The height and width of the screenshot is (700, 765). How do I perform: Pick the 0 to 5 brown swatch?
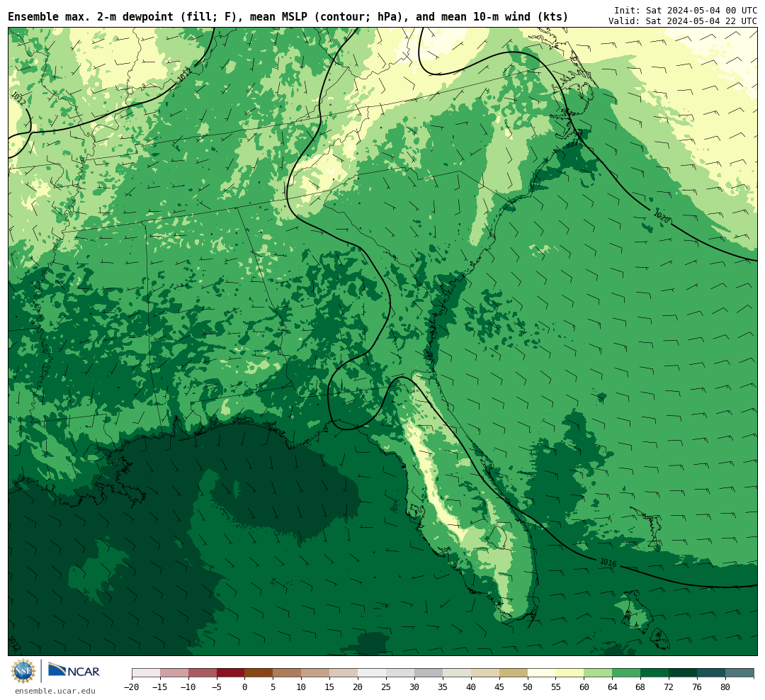point(259,673)
